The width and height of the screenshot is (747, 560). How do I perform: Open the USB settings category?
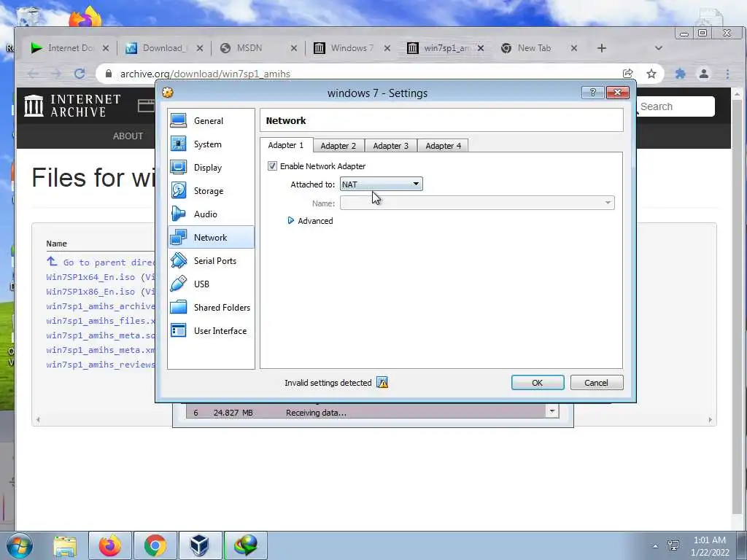point(211,284)
